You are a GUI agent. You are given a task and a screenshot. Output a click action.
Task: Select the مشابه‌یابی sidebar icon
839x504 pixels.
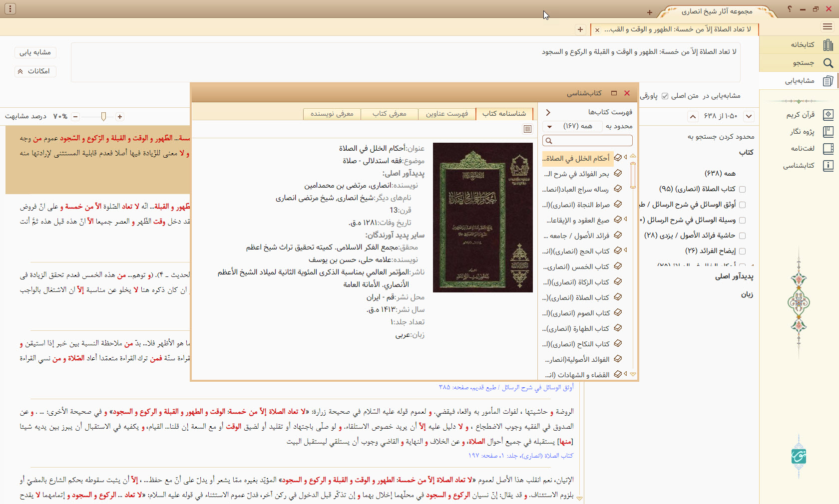(828, 81)
